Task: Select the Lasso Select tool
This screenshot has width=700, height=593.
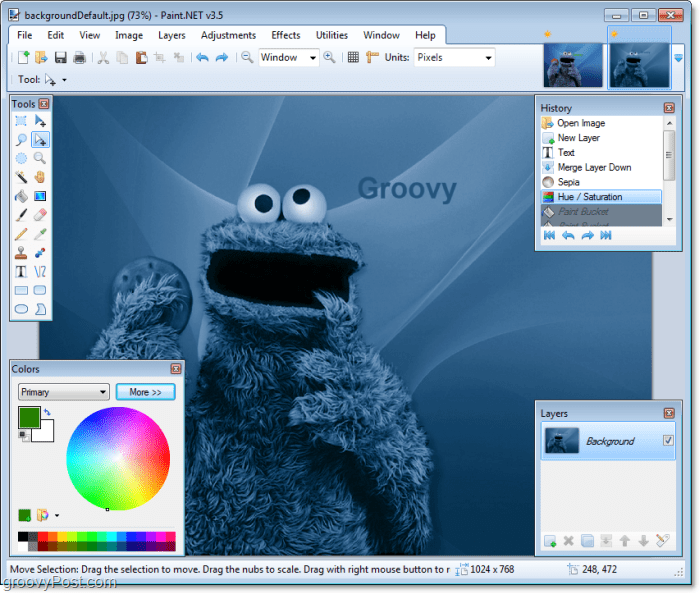Action: point(21,140)
